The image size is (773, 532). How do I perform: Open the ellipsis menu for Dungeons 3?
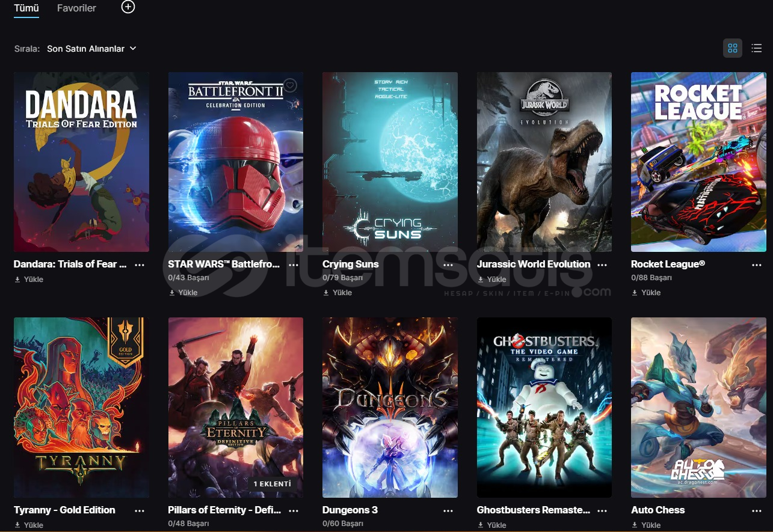point(448,510)
